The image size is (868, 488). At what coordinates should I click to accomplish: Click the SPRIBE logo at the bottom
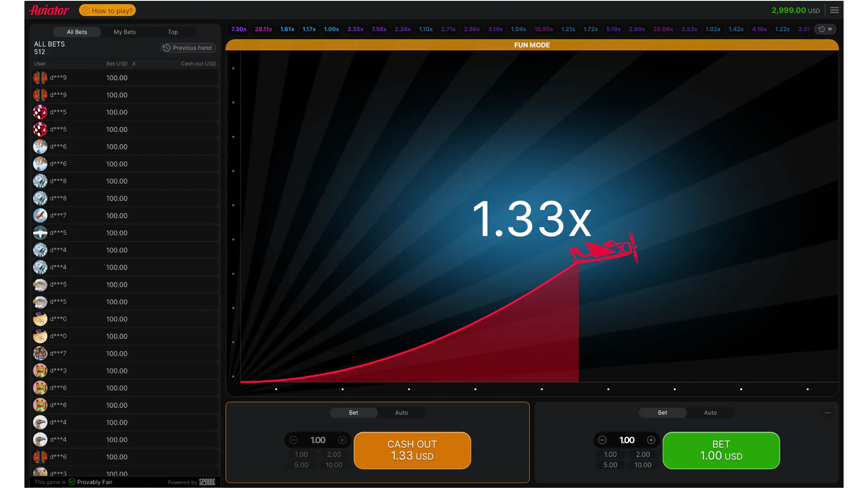tap(207, 482)
